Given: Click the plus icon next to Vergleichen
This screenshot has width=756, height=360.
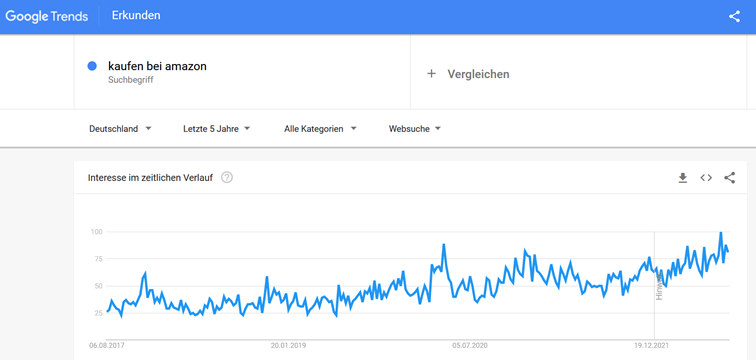Looking at the screenshot, I should click(x=431, y=74).
